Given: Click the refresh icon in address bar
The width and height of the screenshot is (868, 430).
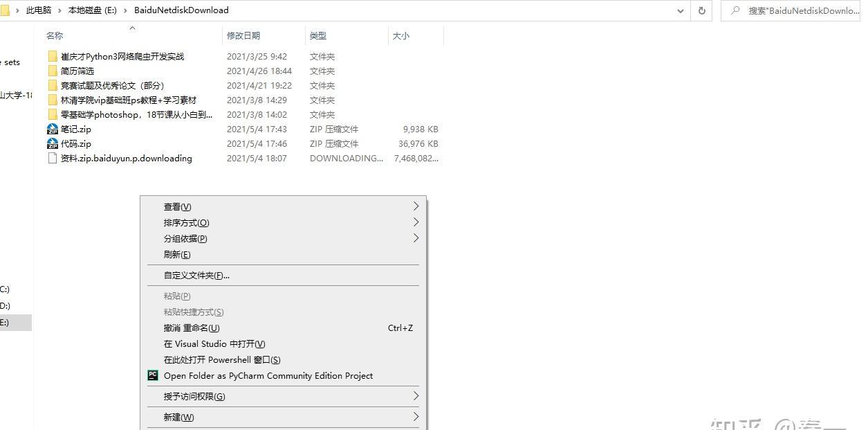Looking at the screenshot, I should [701, 10].
